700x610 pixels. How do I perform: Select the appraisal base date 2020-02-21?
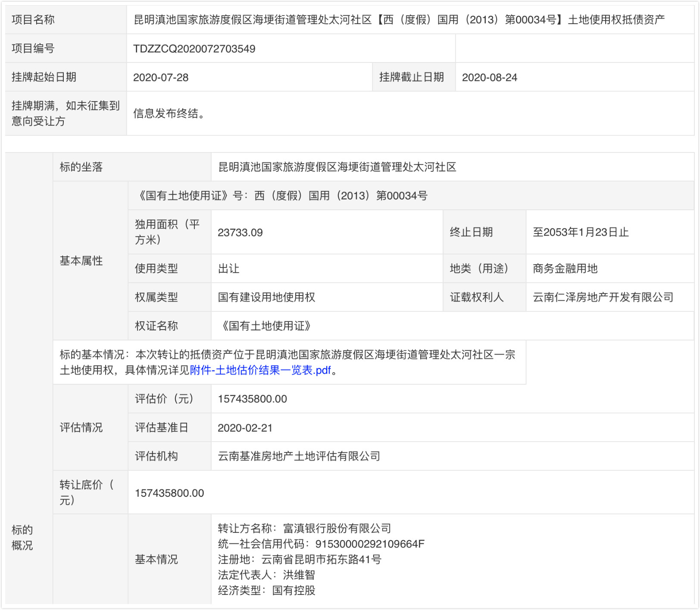click(x=246, y=427)
